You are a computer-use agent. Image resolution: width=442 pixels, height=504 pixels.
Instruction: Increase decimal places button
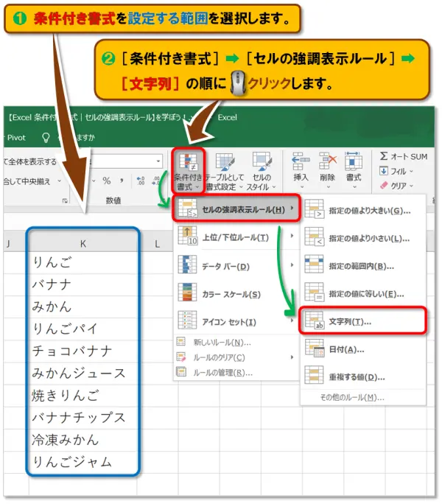[x=141, y=181]
